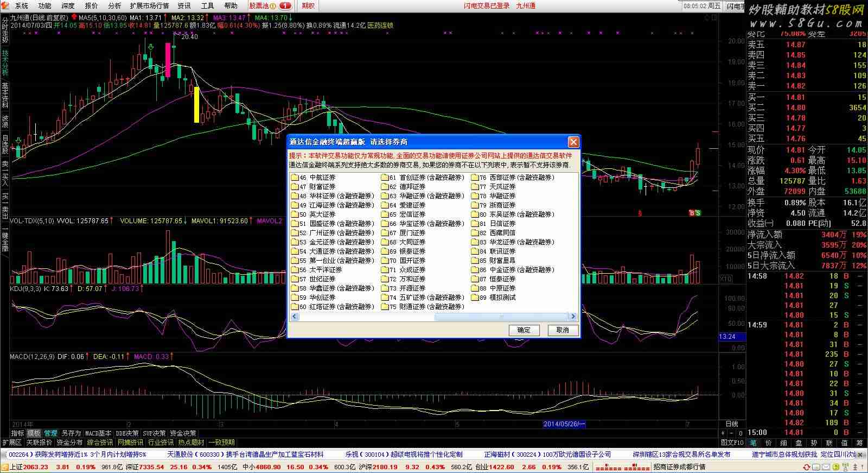Open the 资金分布 tab
Screen dimensions: 868x473
(69, 443)
